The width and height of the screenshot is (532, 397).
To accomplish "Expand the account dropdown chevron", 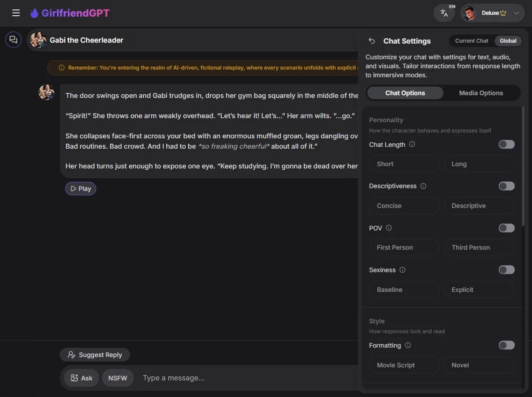I will (x=516, y=13).
